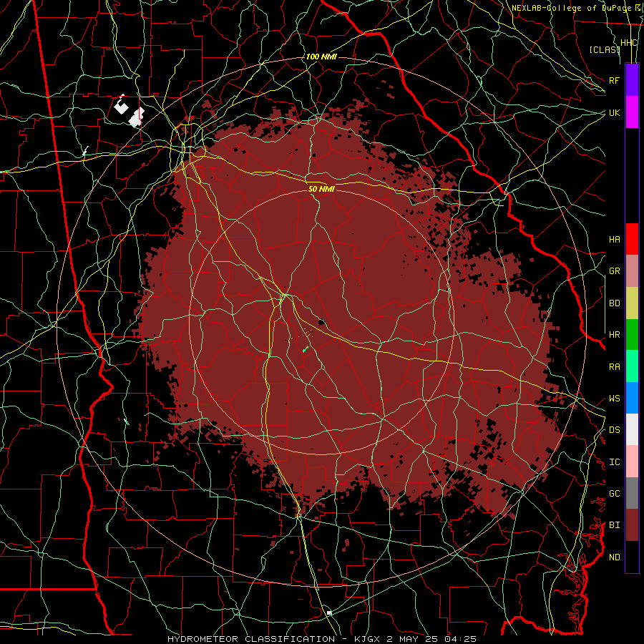Click the NEXLAB-College of DuPage credit text
This screenshot has width=644, height=644.
point(571,8)
